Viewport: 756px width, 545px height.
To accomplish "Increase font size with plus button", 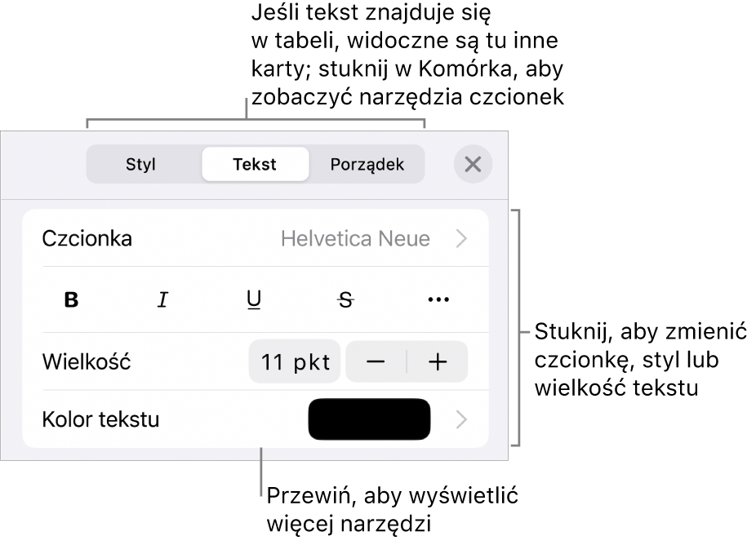I will (438, 362).
